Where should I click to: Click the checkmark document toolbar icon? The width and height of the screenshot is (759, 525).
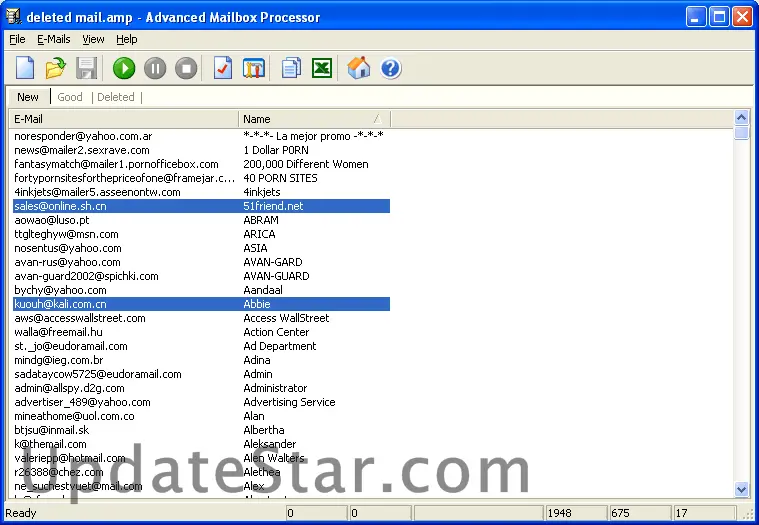(x=223, y=68)
